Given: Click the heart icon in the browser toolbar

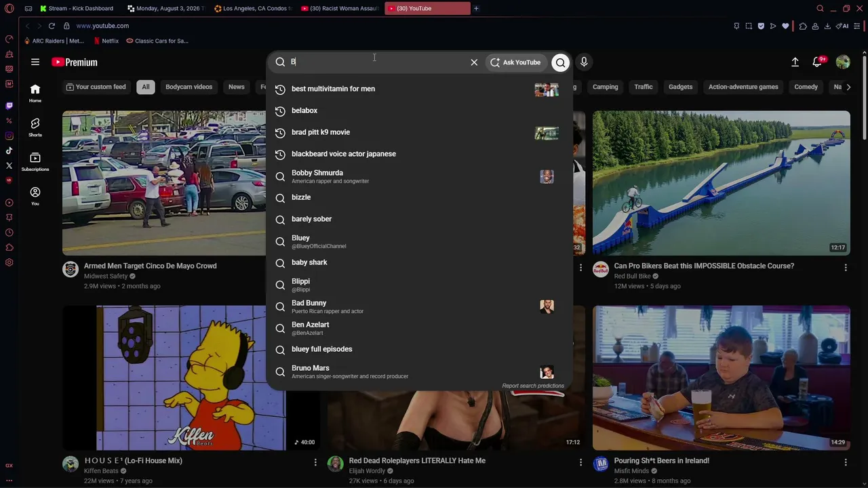Looking at the screenshot, I should [x=786, y=26].
